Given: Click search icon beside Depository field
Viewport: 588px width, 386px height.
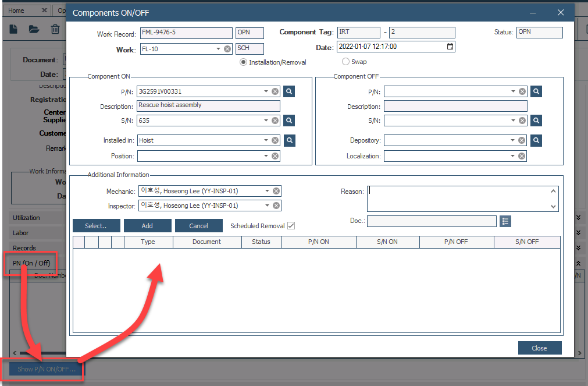Looking at the screenshot, I should pos(536,140).
